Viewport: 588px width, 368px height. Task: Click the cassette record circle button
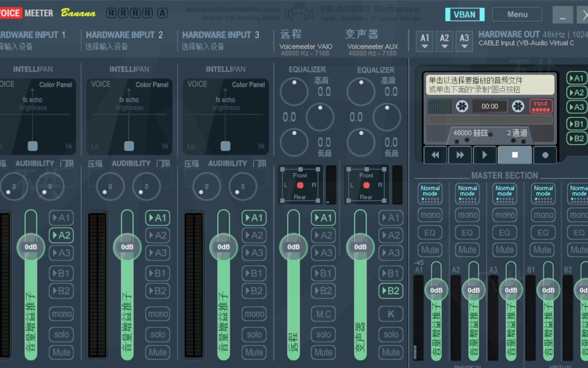pyautogui.click(x=545, y=155)
